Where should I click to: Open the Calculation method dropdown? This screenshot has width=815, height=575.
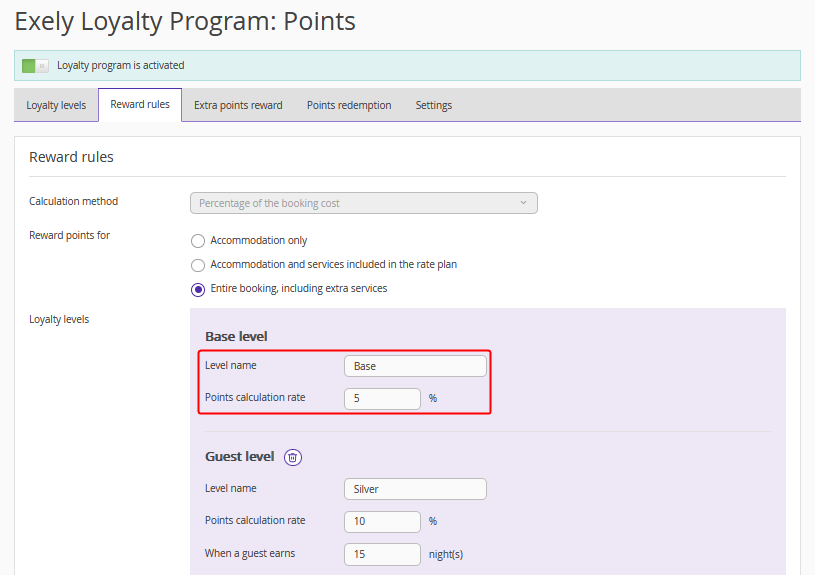click(x=363, y=203)
